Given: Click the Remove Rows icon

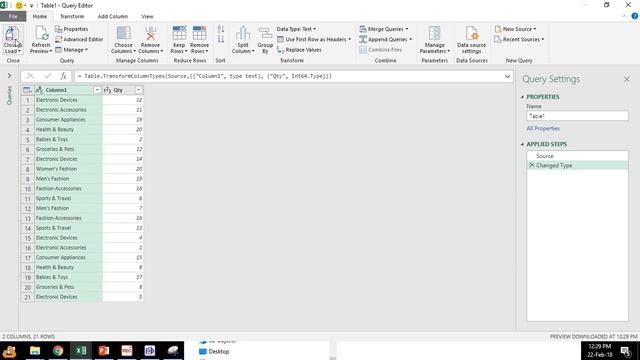Looking at the screenshot, I should (x=199, y=33).
